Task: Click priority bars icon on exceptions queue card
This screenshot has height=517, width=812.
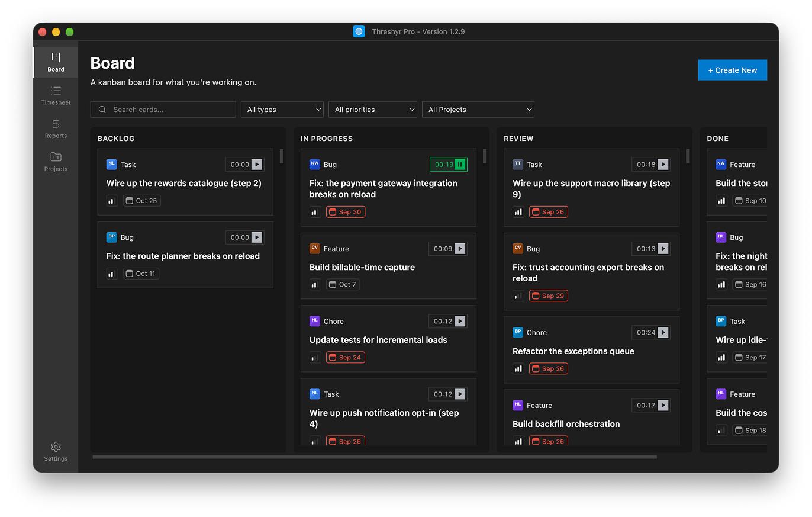Action: (518, 369)
